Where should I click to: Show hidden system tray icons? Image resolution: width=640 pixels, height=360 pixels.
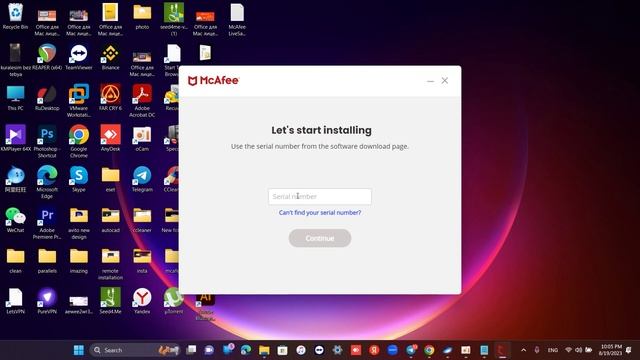pos(524,350)
